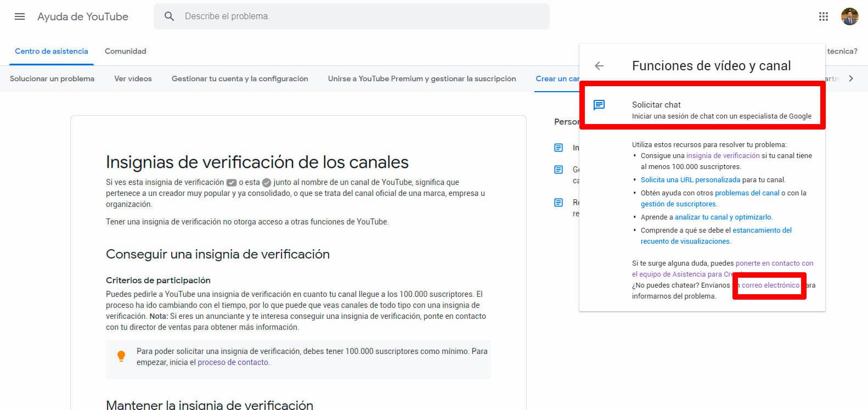Open 'analizar tu canal y optimizarlo' link
Viewport: 868px width, 410px height.
pyautogui.click(x=723, y=217)
